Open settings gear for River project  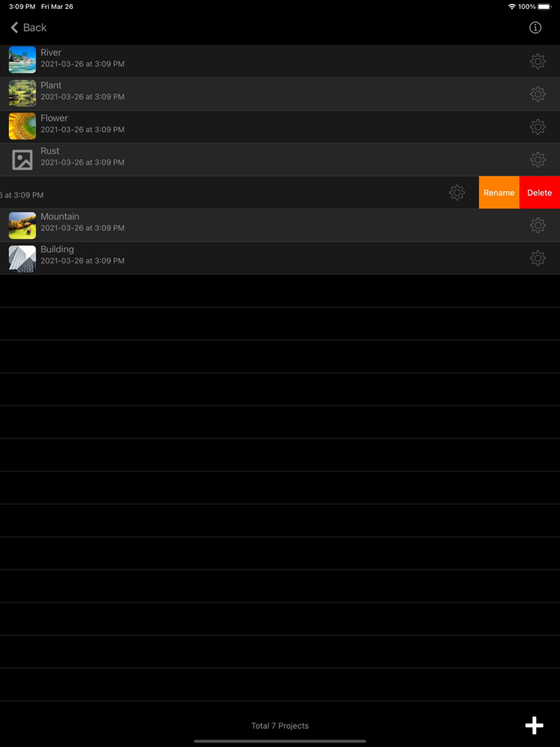[x=538, y=62]
